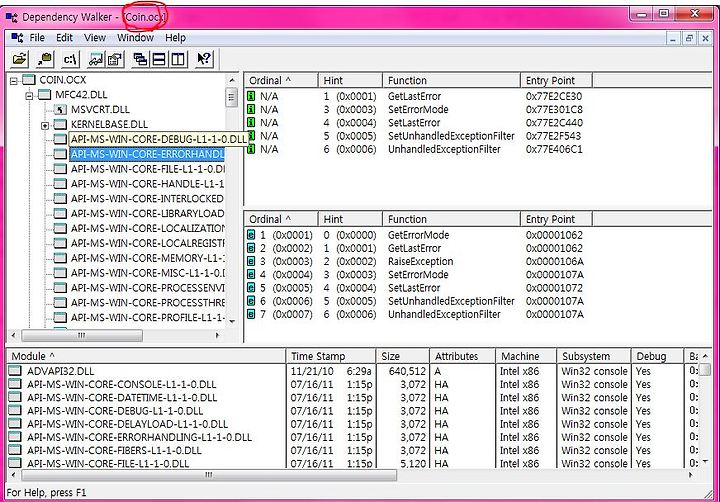This screenshot has width=720, height=502.
Task: Restore the Coin.ocx child window
Action: point(689,39)
